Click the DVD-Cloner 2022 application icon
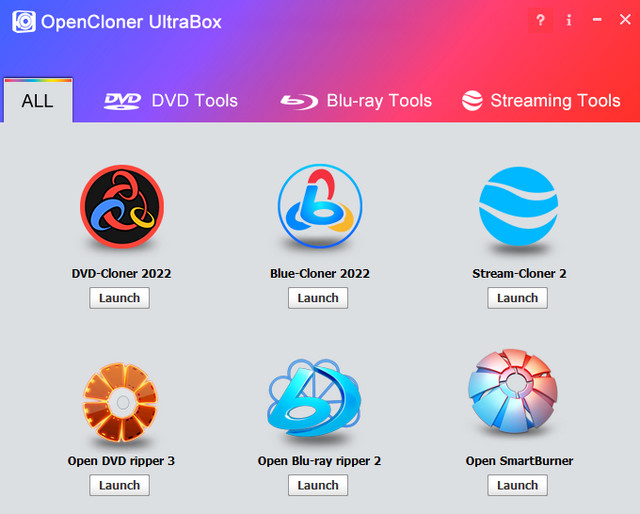 click(x=120, y=207)
